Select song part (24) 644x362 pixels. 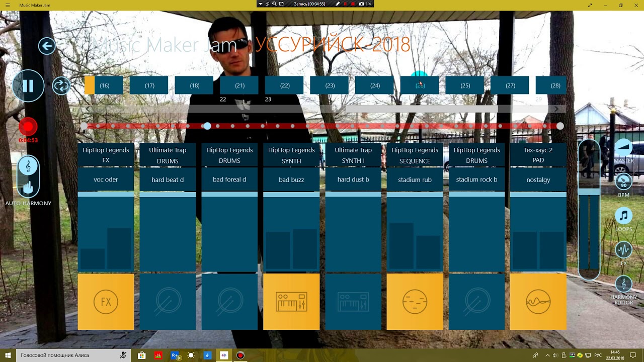click(375, 85)
